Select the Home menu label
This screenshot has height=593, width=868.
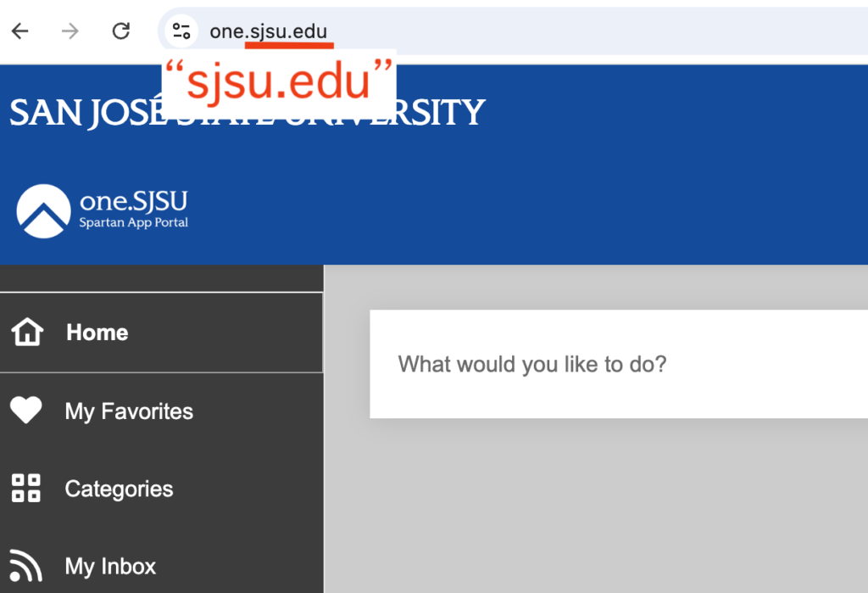tap(97, 333)
